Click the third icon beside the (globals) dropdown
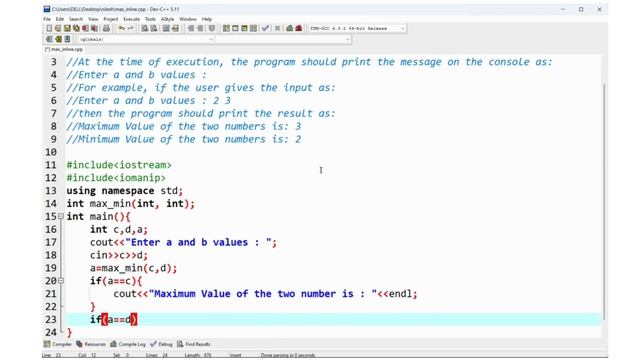The image size is (640, 360). point(67,39)
